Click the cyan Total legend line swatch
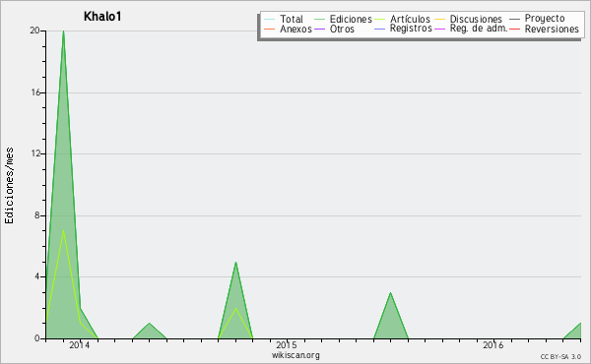 coord(270,19)
